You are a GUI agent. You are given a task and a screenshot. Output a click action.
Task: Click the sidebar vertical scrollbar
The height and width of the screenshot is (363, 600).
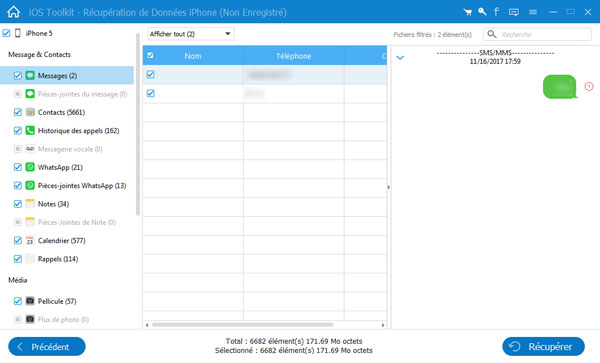click(138, 124)
